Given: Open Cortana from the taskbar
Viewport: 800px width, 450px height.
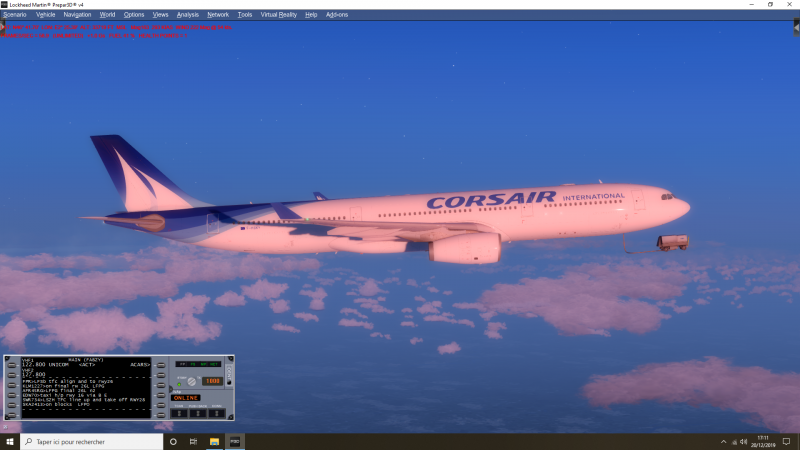Looking at the screenshot, I should coord(173,442).
